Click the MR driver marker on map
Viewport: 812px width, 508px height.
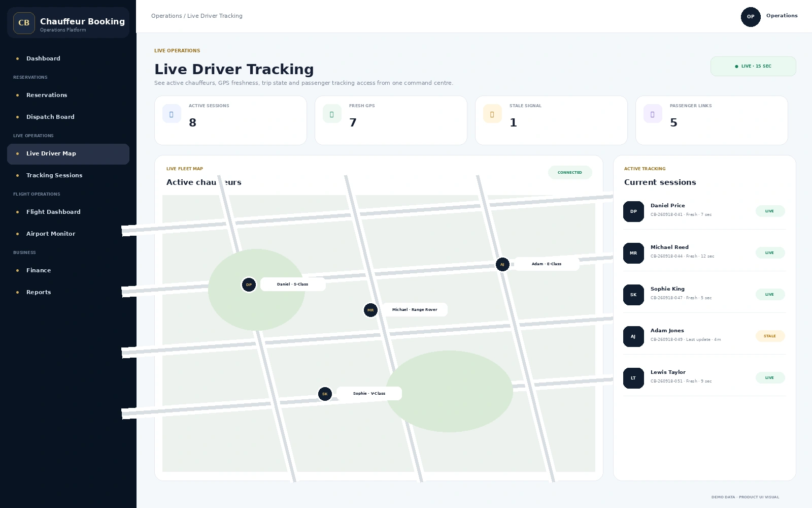click(x=370, y=310)
